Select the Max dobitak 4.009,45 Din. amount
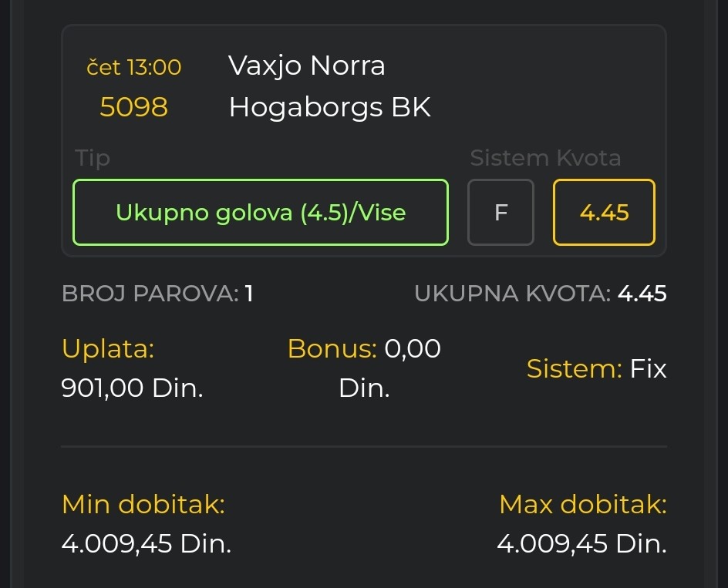The height and width of the screenshot is (588, 728). point(581,544)
